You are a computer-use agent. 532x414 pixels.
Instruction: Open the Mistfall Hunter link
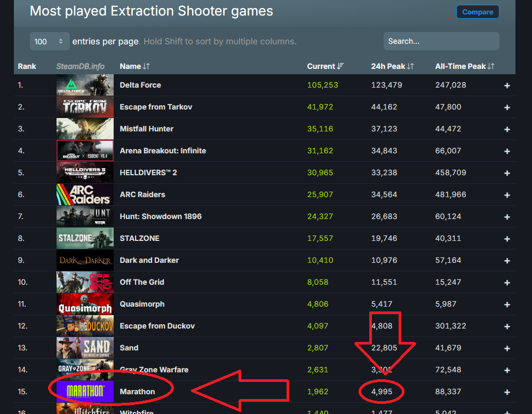point(146,129)
